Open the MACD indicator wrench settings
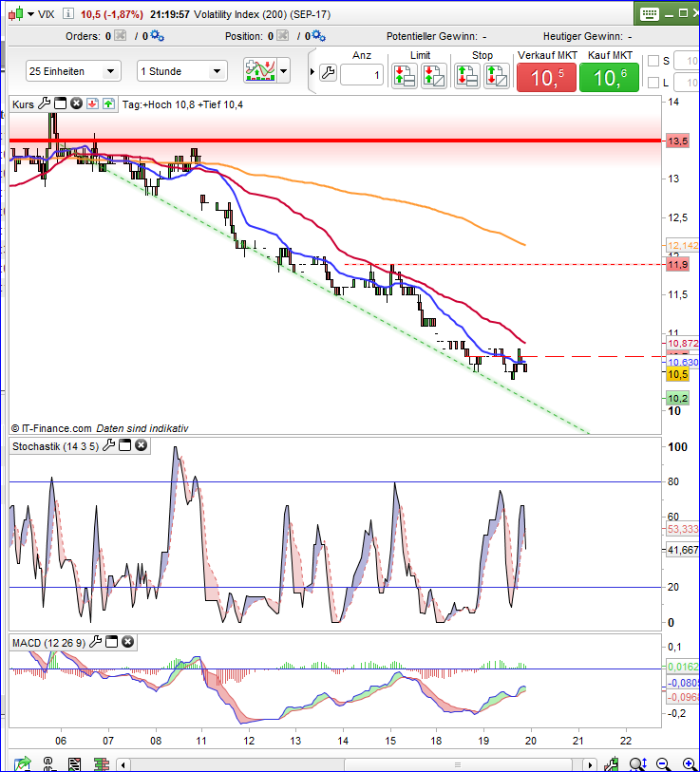This screenshot has height=772, width=700. (96, 642)
